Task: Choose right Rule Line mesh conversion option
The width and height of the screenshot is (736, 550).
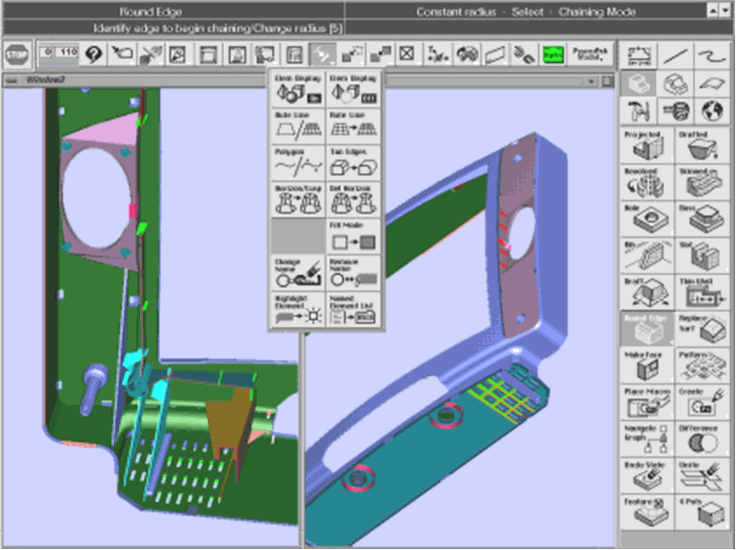Action: pos(353,126)
